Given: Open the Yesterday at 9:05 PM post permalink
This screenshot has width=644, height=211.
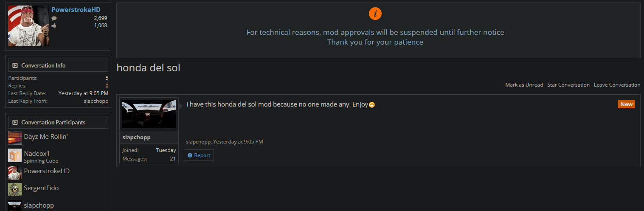Looking at the screenshot, I should click(238, 142).
